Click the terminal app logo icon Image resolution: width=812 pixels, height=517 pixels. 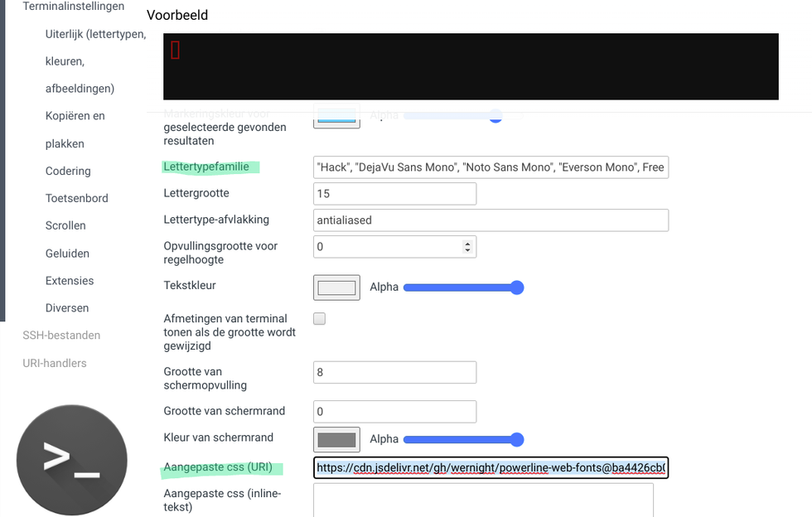[x=72, y=460]
